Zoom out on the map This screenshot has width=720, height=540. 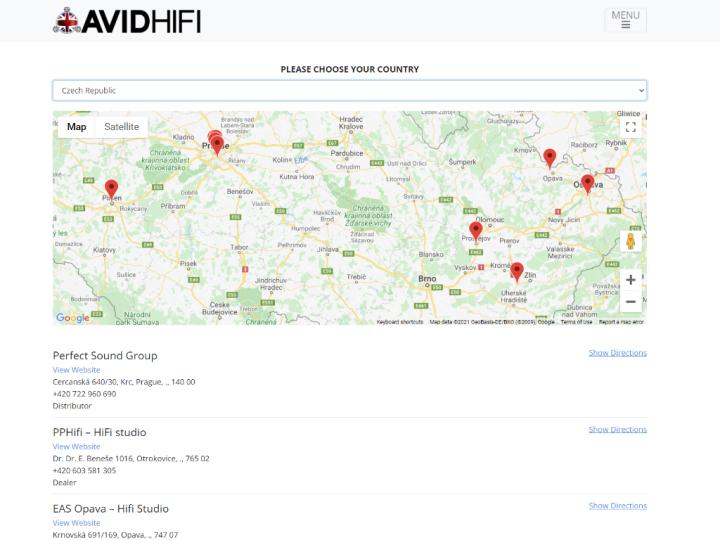pos(630,301)
